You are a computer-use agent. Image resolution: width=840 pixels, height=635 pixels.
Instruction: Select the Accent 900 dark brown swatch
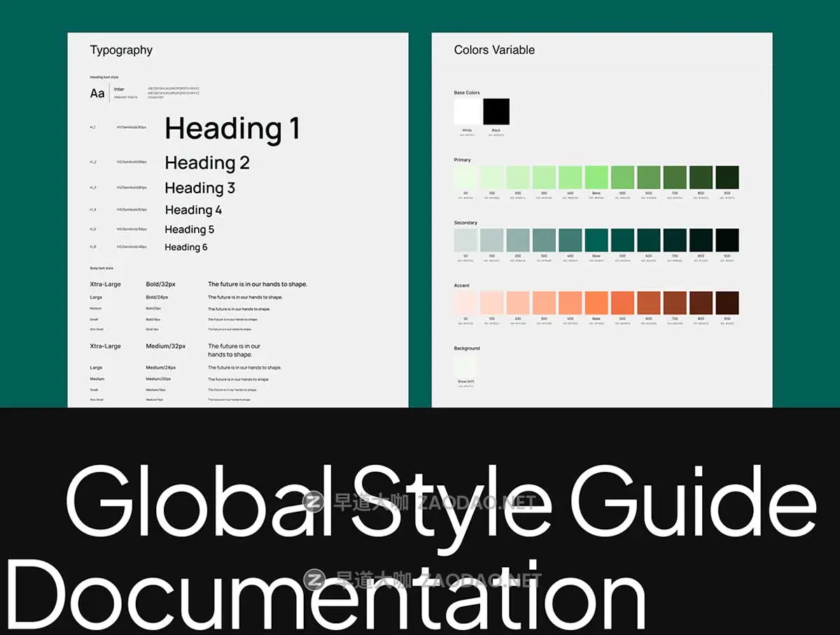(x=727, y=303)
